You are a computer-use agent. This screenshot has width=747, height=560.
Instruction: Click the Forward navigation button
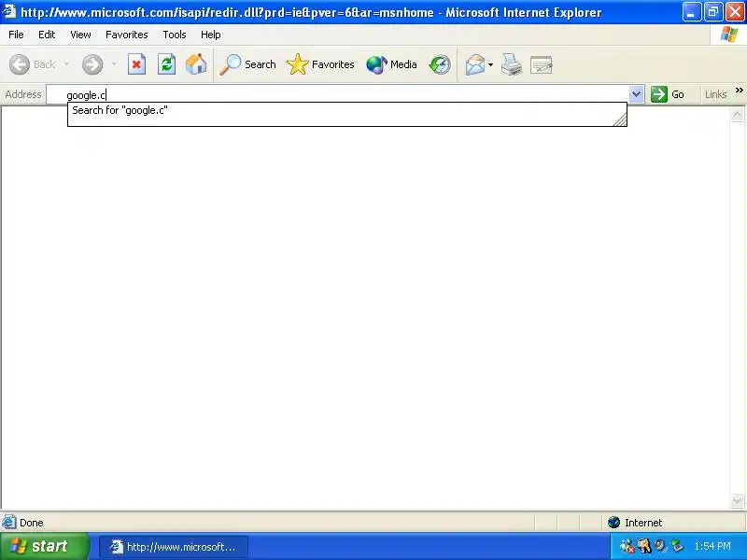click(x=92, y=64)
